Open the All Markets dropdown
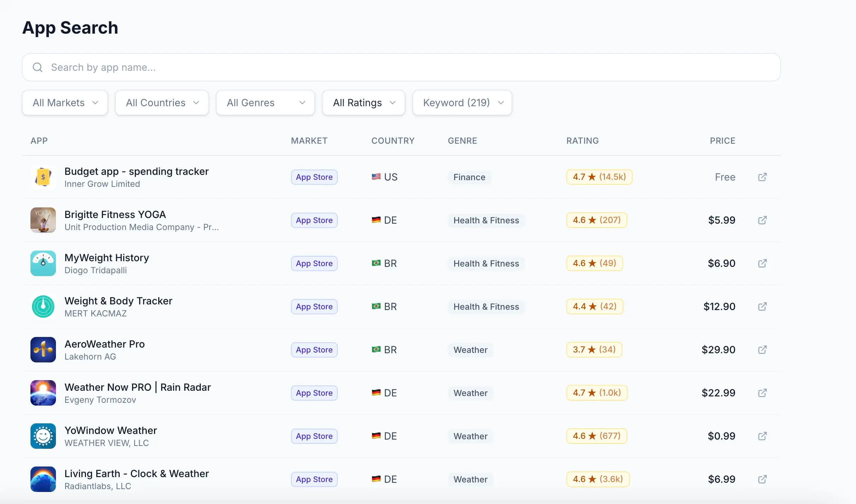This screenshot has height=504, width=856. [65, 103]
